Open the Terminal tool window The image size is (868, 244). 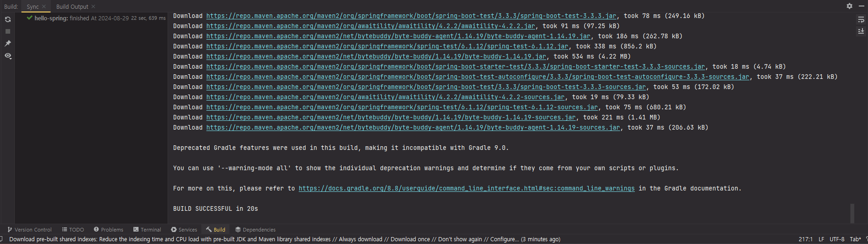click(147, 229)
